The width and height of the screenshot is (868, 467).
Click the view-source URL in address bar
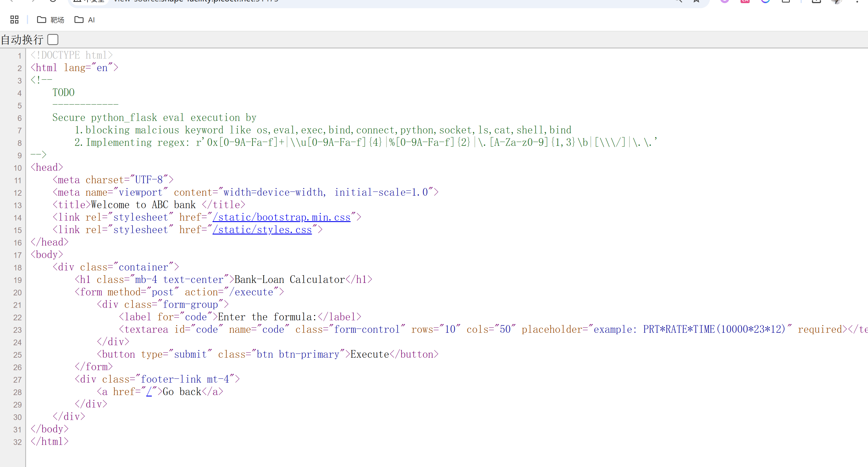(x=195, y=1)
